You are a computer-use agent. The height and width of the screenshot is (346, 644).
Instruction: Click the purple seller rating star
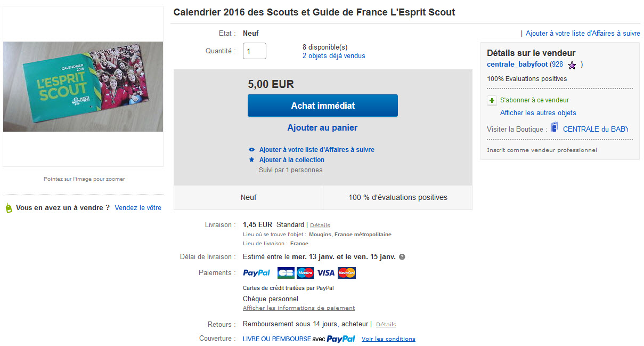coord(572,65)
